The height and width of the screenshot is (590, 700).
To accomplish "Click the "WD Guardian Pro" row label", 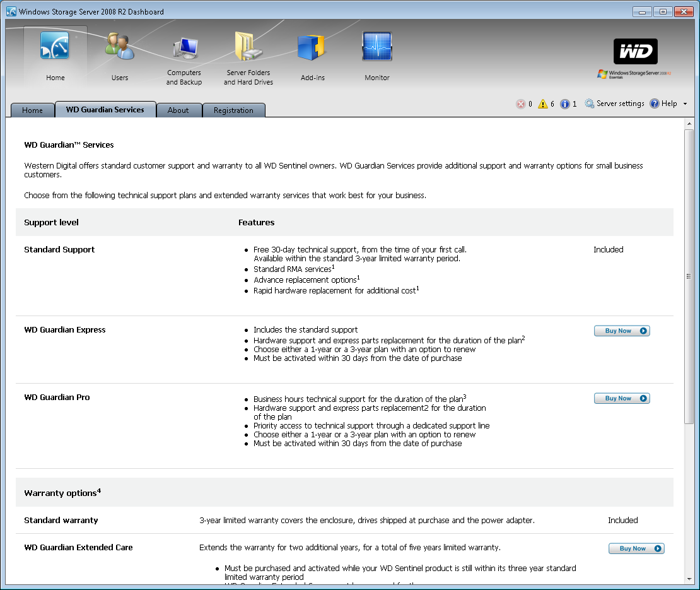I will coord(57,397).
